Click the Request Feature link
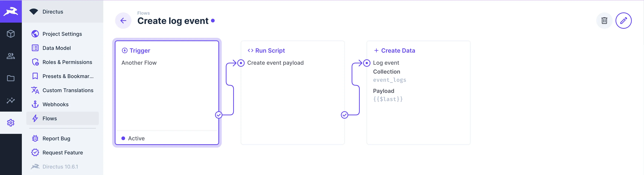This screenshot has height=175, width=644. pyautogui.click(x=63, y=152)
